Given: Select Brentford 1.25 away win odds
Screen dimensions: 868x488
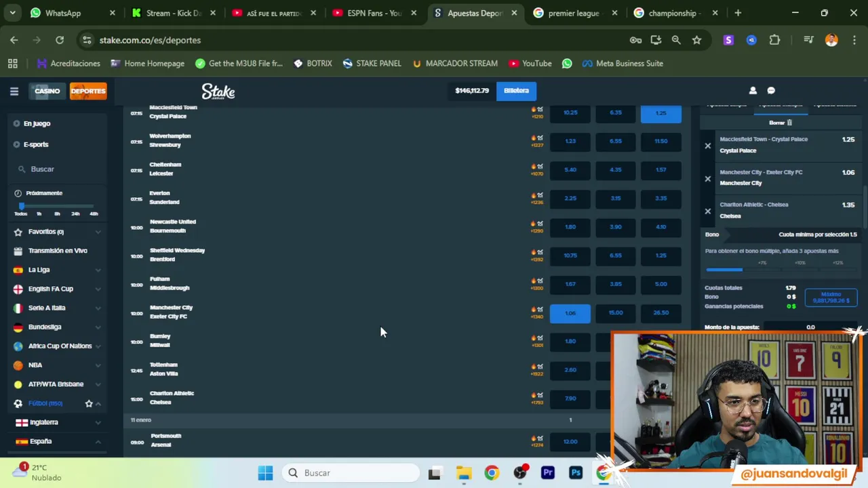Looking at the screenshot, I should point(660,256).
